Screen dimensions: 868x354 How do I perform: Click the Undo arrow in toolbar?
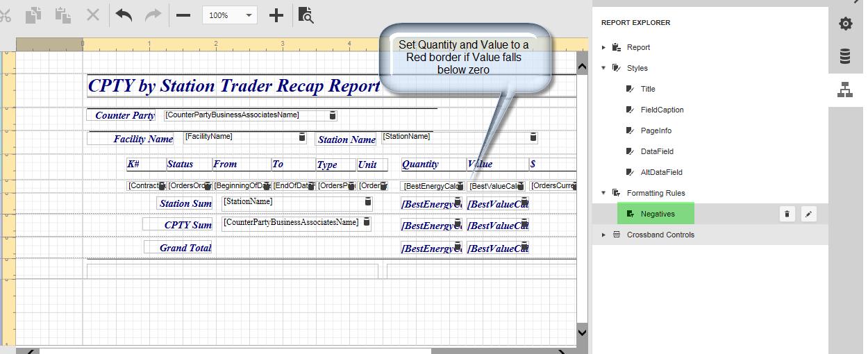[x=124, y=15]
